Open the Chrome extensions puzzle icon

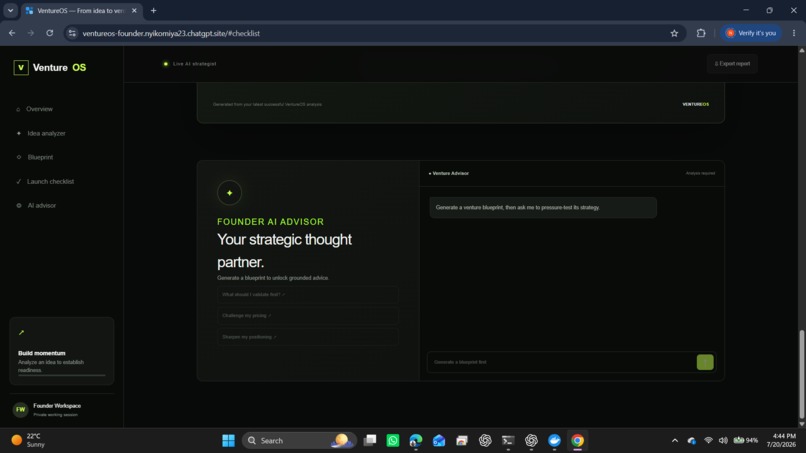[701, 33]
